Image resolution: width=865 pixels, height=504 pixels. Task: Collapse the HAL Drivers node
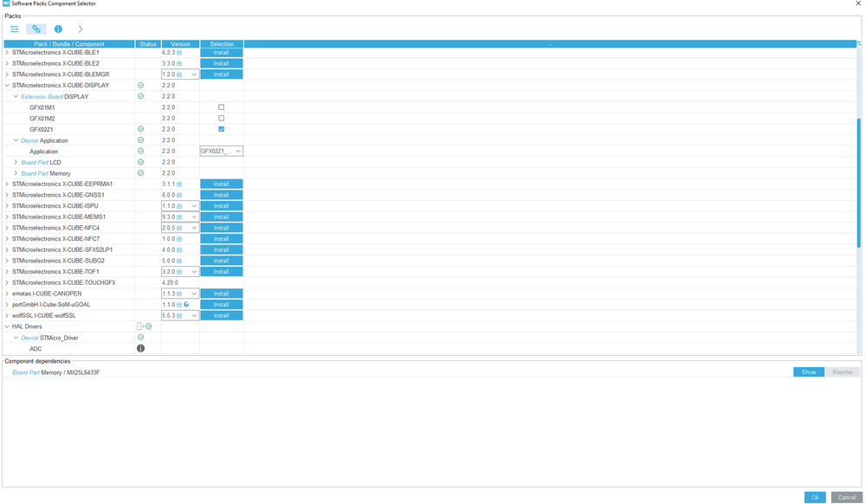[x=7, y=326]
